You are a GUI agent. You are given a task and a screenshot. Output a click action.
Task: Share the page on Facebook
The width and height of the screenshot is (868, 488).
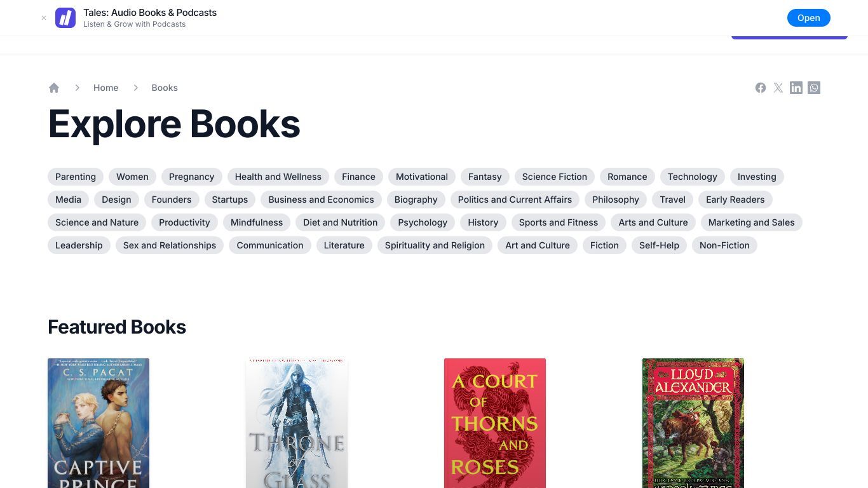[x=761, y=88]
